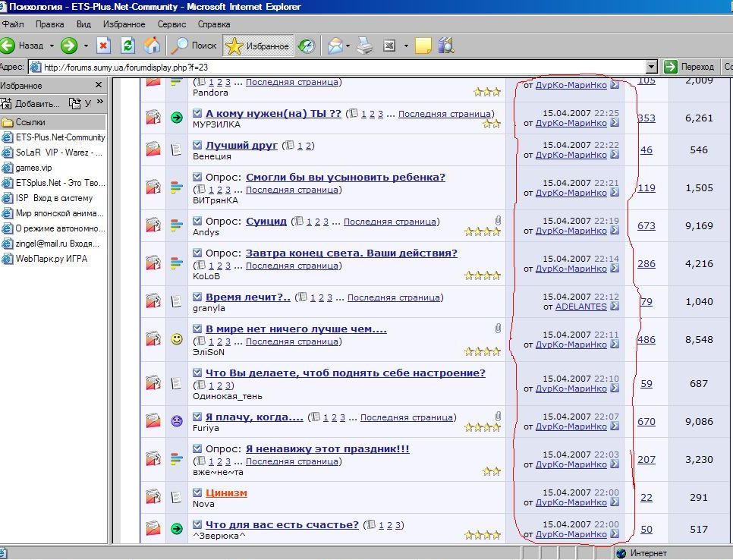Open the orange 'Цинизм' thread link
This screenshot has height=560, width=733.
point(226,492)
